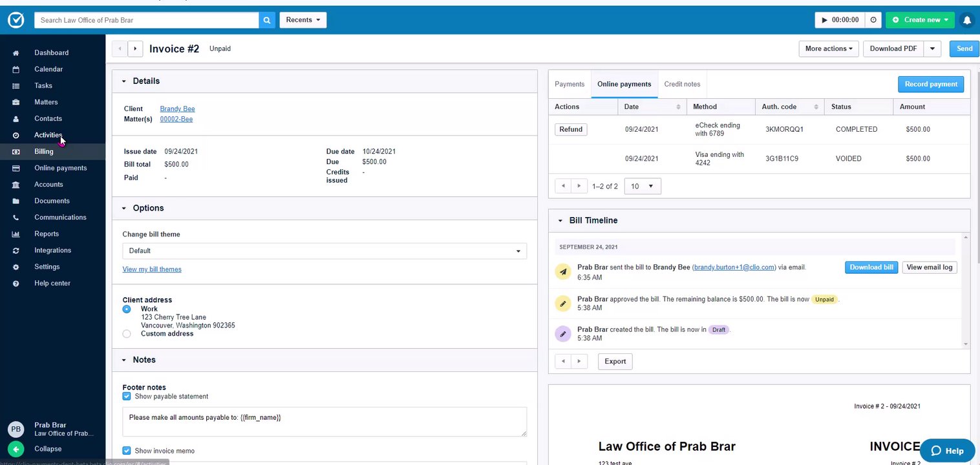Click the Communications phone icon
The height and width of the screenshot is (465, 980).
pos(16,218)
